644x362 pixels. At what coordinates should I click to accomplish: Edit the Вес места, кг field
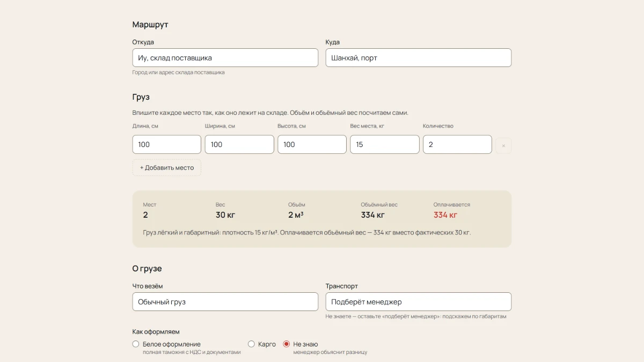coord(385,145)
